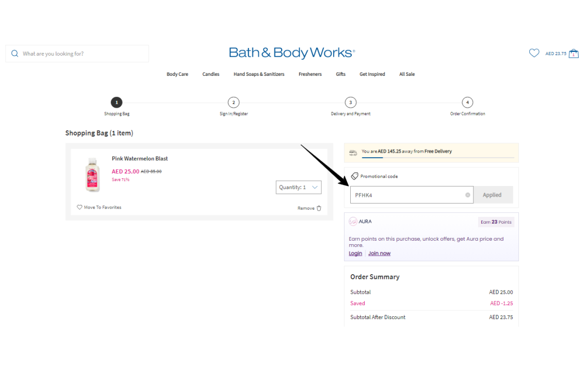
Task: Open the Body Care menu
Action: 177,74
